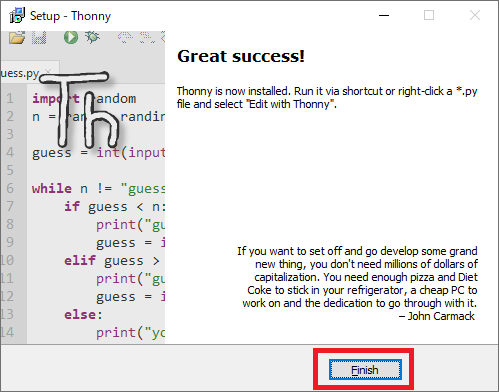Click the Great success! heading
The height and width of the screenshot is (392, 499).
pos(241,56)
